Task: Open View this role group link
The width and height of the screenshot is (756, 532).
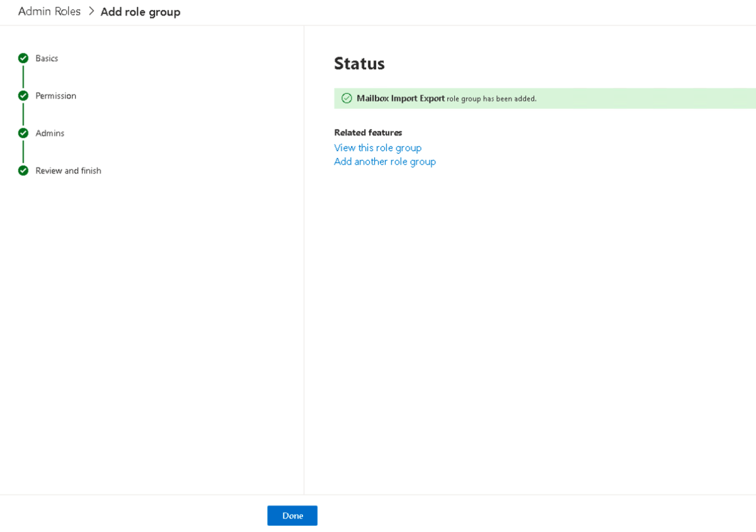Action: point(377,147)
